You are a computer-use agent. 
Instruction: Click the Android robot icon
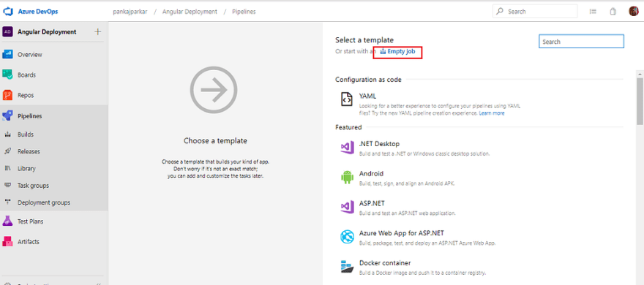tap(347, 177)
